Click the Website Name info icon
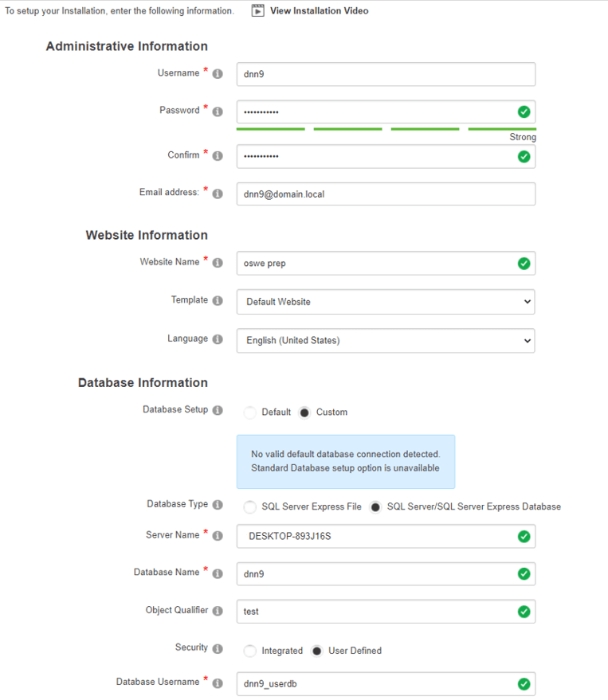The image size is (608, 700). pos(218,263)
